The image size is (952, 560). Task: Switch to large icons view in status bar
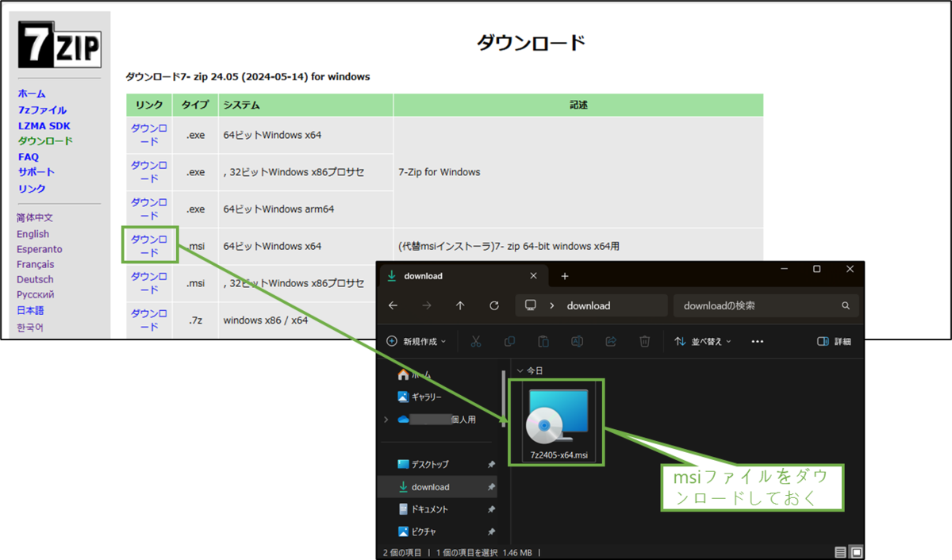(x=856, y=552)
